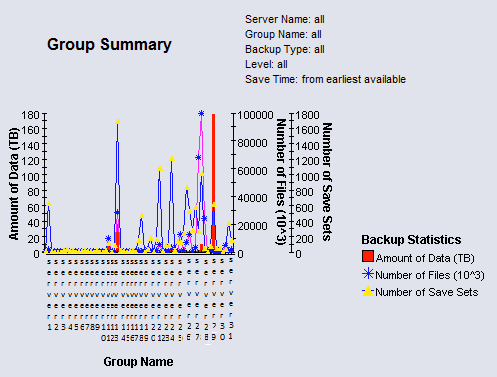Click the Server Name: all filter text
This screenshot has height=377, width=497.
[285, 19]
